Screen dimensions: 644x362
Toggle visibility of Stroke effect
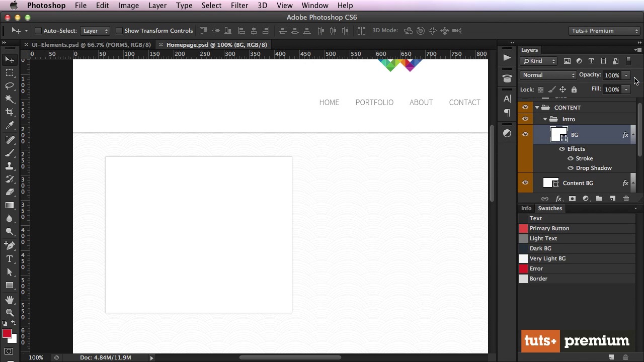(x=571, y=158)
